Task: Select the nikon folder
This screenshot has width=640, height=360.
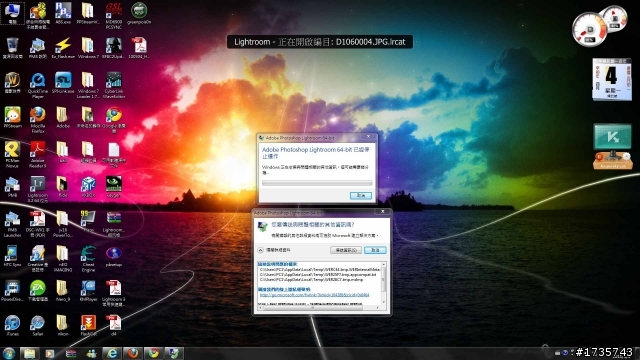Action: pyautogui.click(x=62, y=325)
